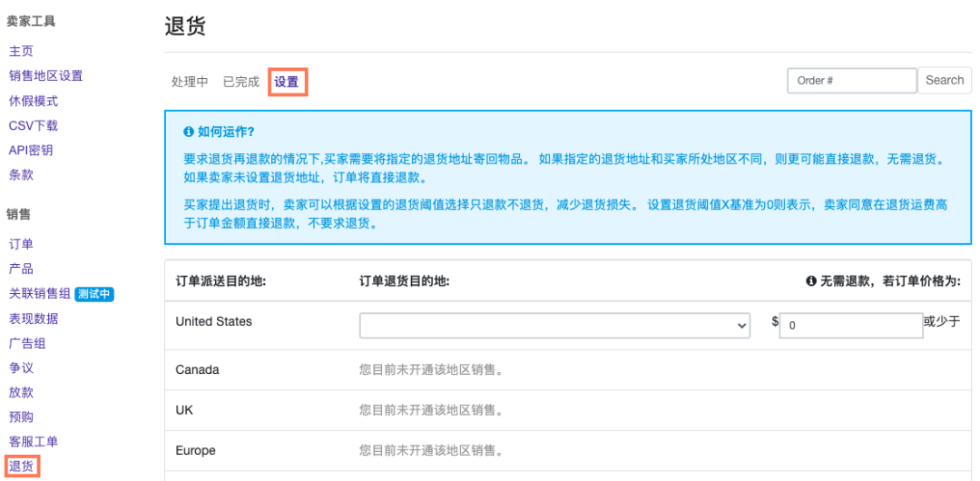Click the 卖家工具 sidebar heading
This screenshot has width=980, height=481.
point(31,21)
